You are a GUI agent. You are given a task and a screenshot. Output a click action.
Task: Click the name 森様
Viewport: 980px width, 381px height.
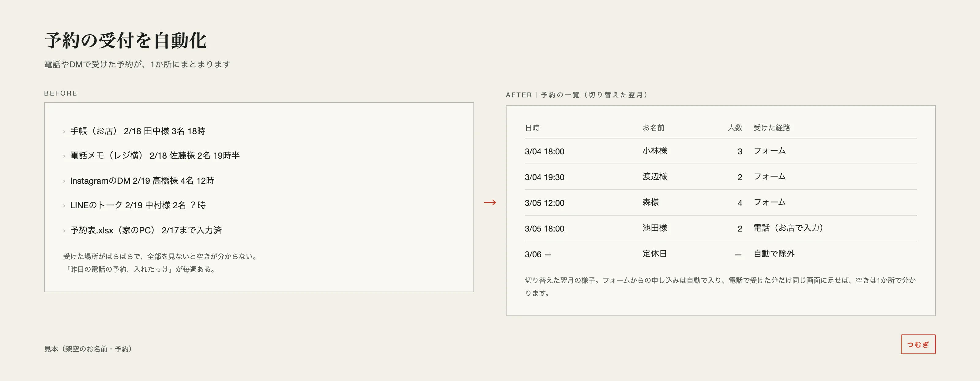650,202
